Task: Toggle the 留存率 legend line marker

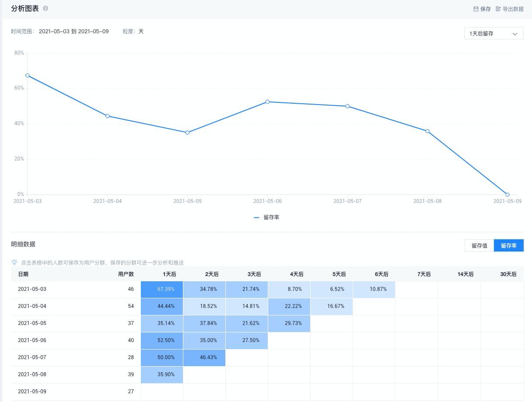Action: pos(256,217)
